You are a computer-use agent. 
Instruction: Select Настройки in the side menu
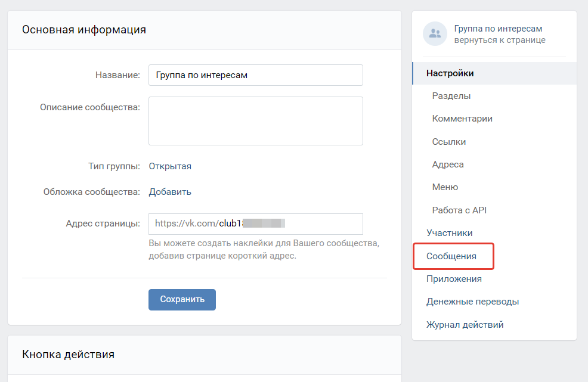tap(450, 73)
